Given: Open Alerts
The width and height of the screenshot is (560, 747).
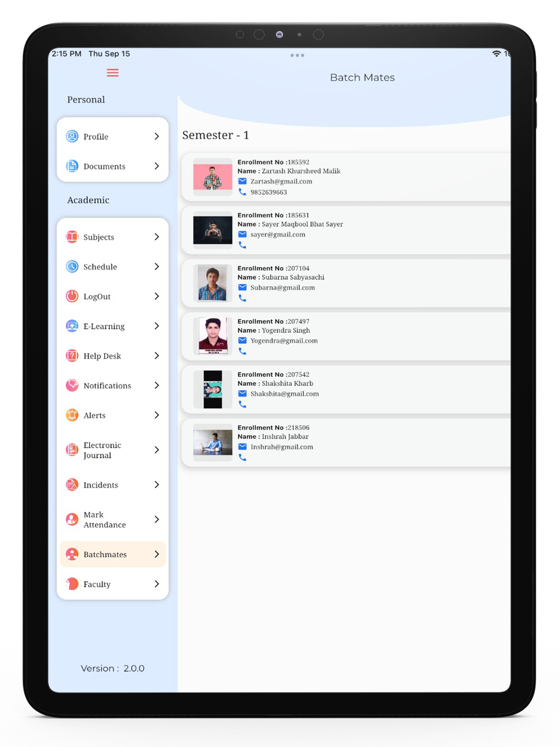Looking at the screenshot, I should coord(113,415).
